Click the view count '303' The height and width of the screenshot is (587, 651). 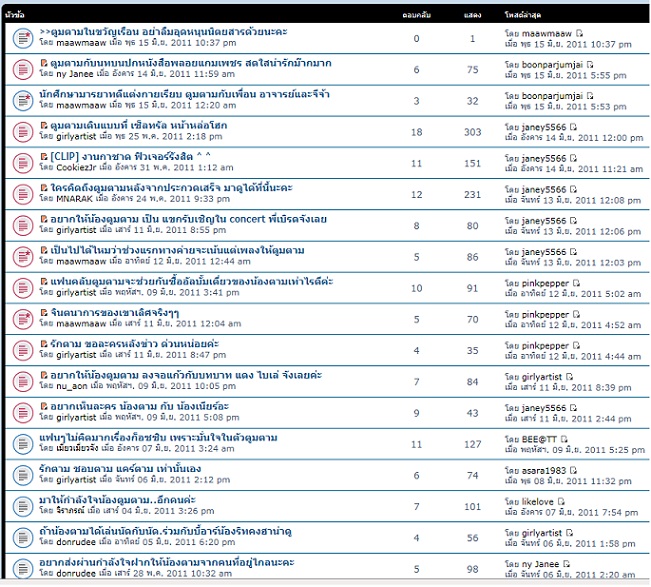coord(472,132)
